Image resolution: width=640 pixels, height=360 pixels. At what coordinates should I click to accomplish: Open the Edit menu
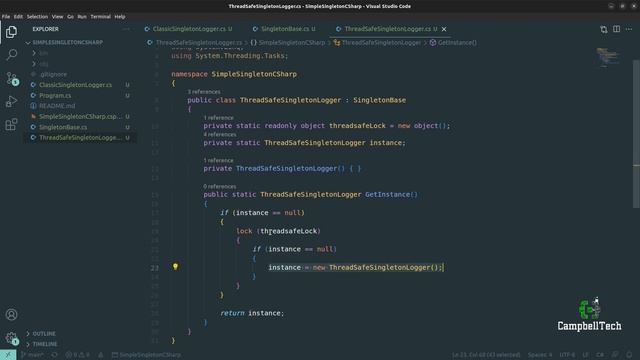click(x=18, y=17)
